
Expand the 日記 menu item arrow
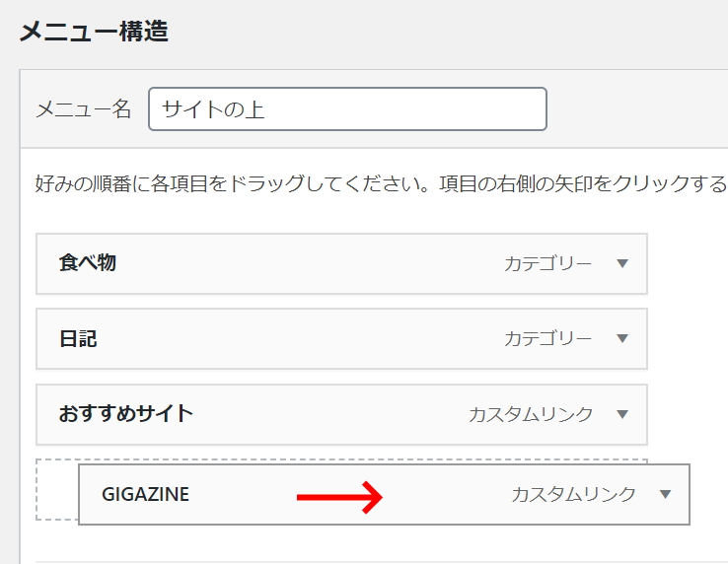coord(622,338)
